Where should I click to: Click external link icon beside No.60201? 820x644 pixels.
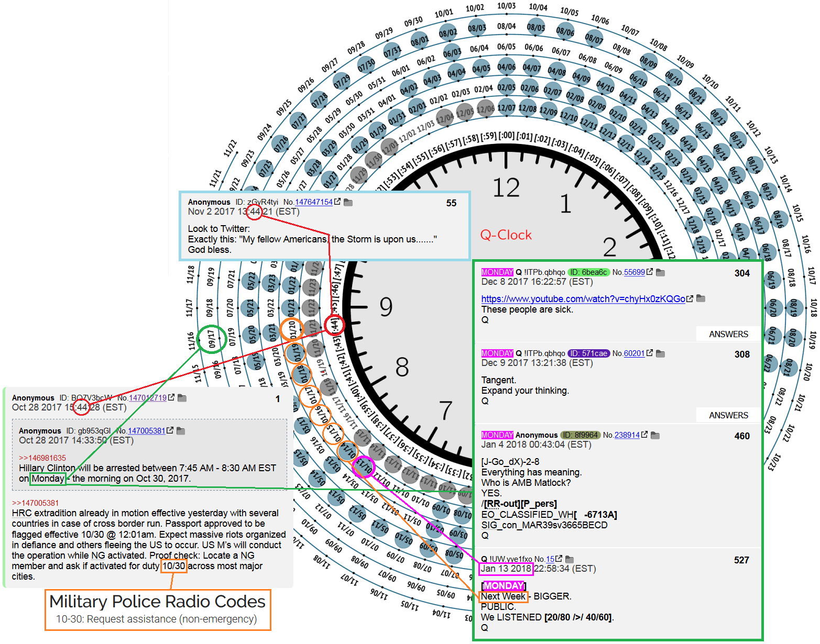pos(650,353)
